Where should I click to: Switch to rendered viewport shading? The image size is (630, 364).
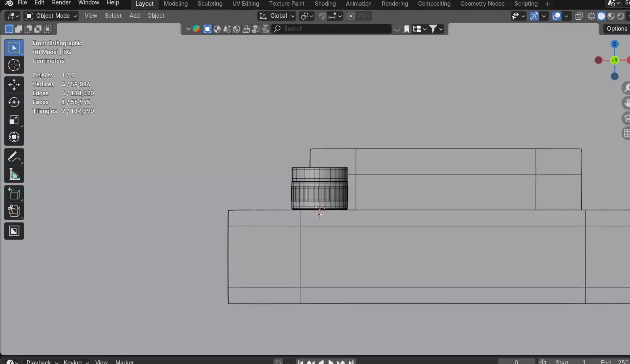pos(621,16)
